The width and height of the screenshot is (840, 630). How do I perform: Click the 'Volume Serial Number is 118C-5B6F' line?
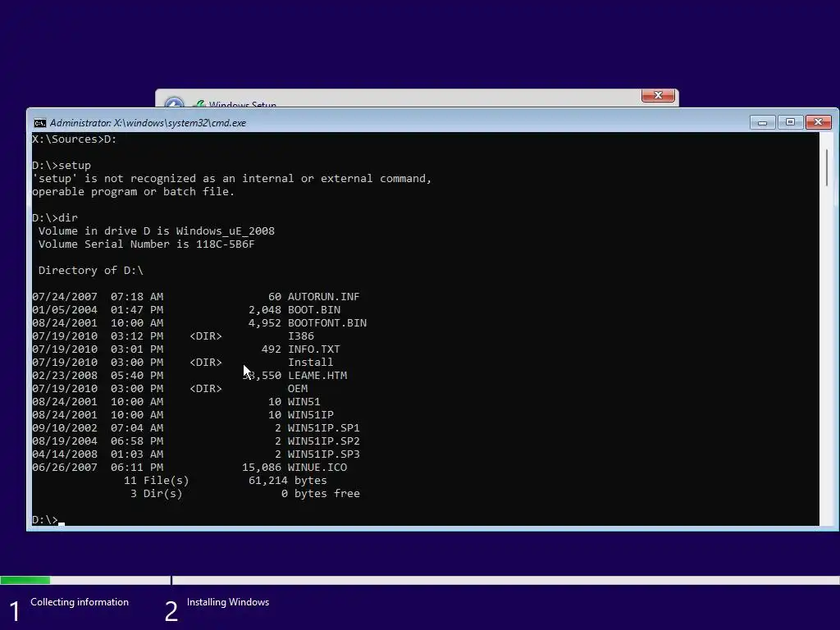coord(146,244)
